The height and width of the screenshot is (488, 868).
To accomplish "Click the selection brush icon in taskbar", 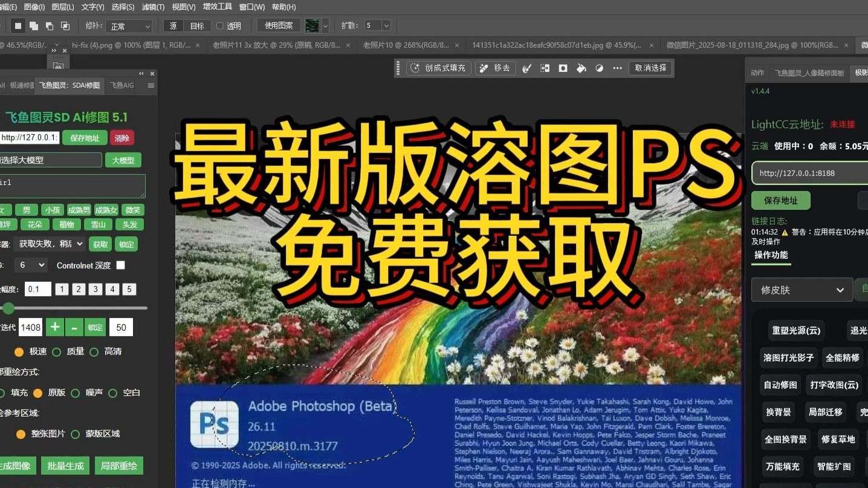I will (526, 68).
